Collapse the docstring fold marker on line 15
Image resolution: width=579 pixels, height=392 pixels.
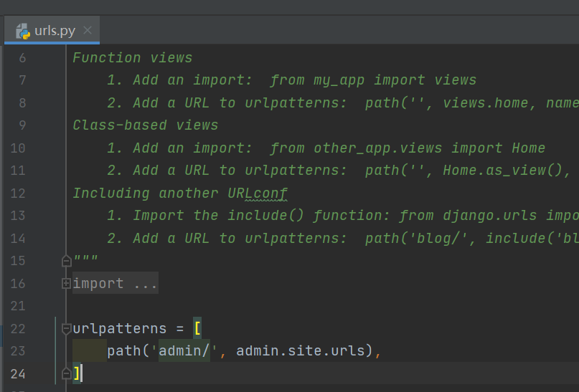tap(66, 261)
